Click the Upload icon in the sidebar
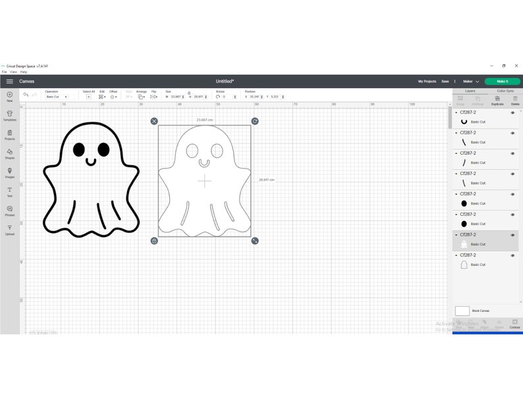This screenshot has height=420, width=523. pyautogui.click(x=10, y=230)
